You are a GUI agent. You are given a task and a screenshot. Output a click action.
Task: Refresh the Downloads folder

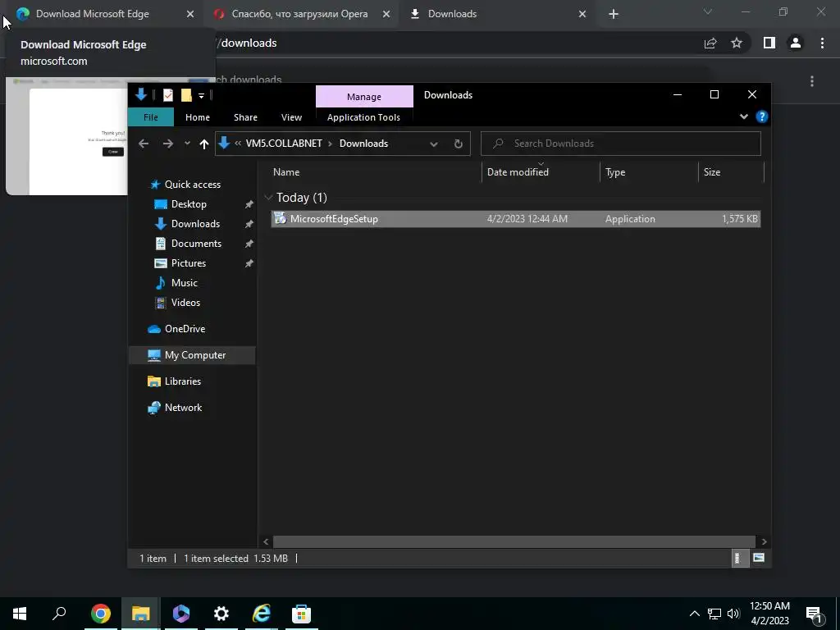[458, 144]
